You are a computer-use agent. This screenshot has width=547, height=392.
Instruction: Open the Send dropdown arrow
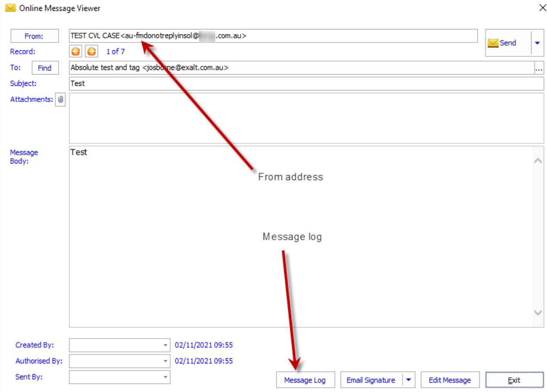[537, 43]
